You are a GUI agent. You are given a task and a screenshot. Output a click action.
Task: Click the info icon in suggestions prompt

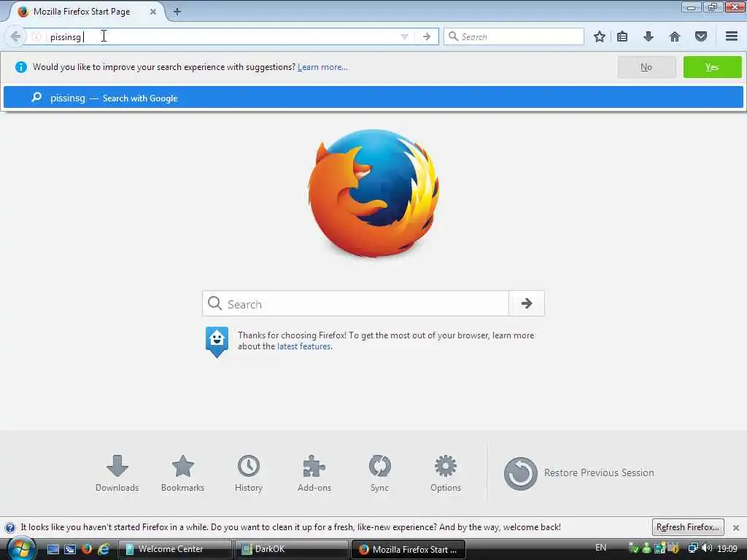pos(21,67)
